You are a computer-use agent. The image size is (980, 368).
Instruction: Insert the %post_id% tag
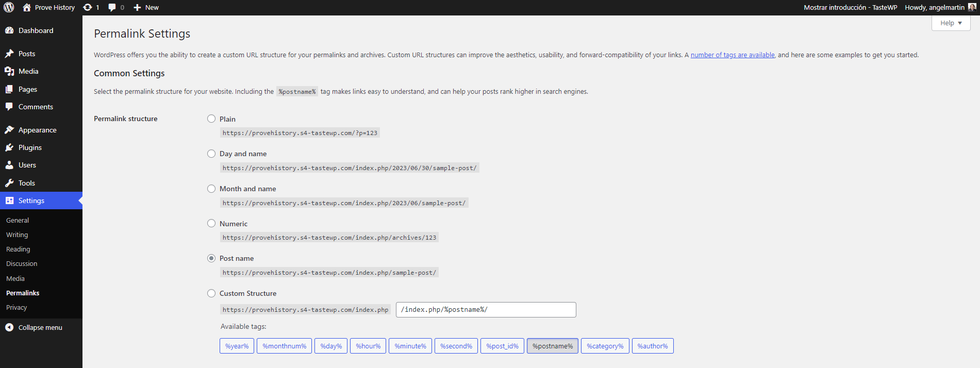click(x=503, y=346)
